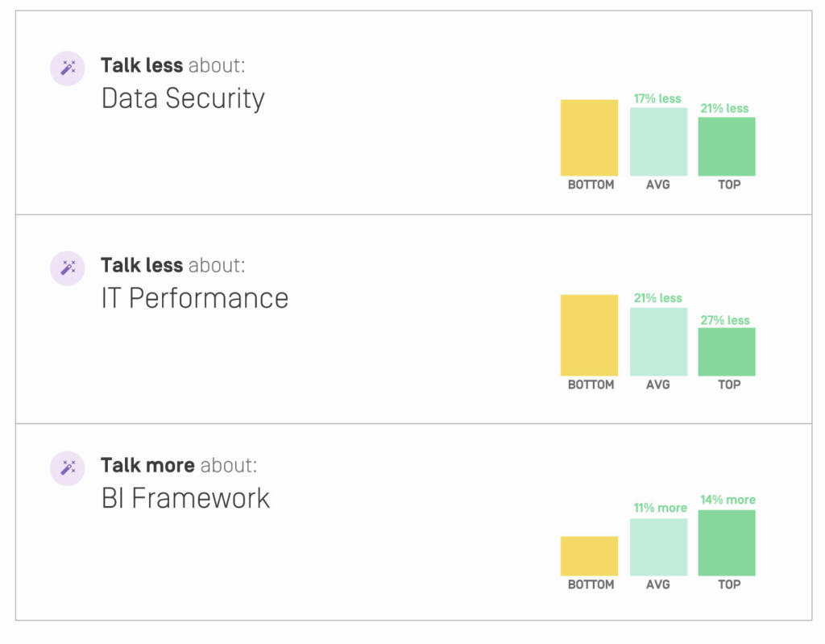Click the light green AVG bar for IT Performance
This screenshot has width=825, height=644.
[x=658, y=342]
